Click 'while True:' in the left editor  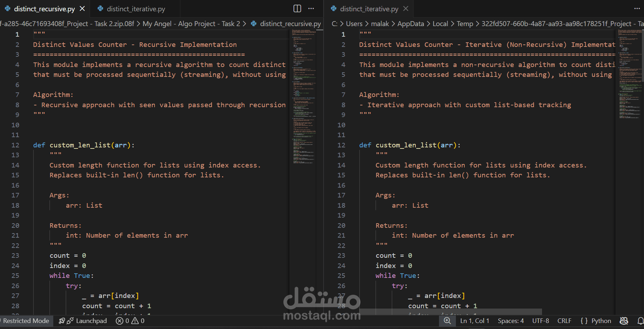coord(72,275)
